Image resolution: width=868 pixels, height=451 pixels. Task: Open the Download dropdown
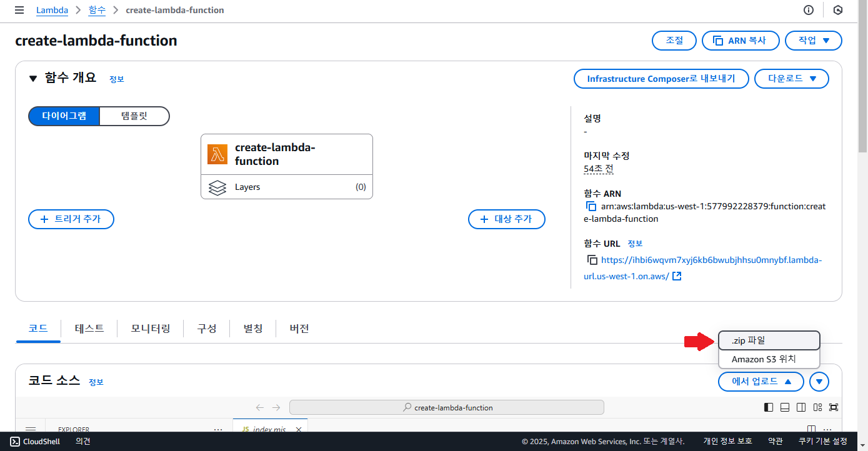(x=792, y=79)
